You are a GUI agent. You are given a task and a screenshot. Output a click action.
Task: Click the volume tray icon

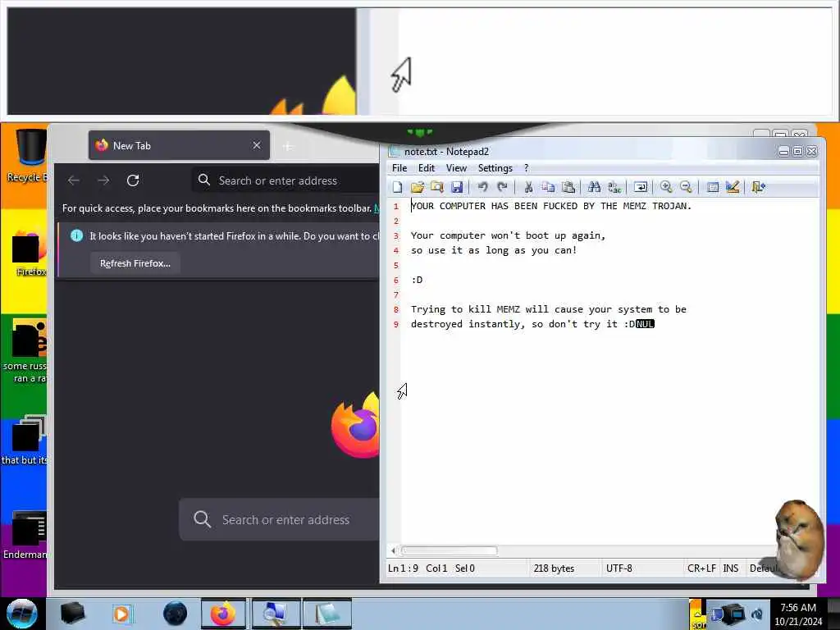coord(757,614)
